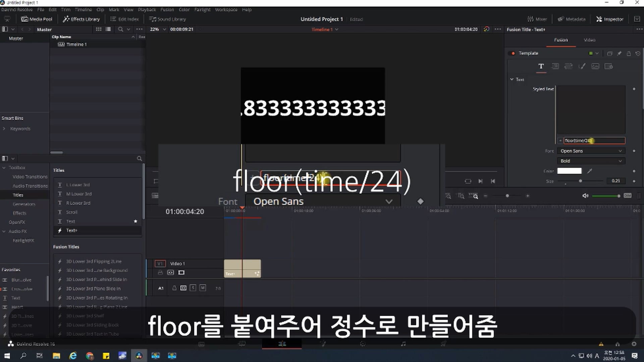
Task: Open the Bold font style dropdown
Action: coord(591,161)
